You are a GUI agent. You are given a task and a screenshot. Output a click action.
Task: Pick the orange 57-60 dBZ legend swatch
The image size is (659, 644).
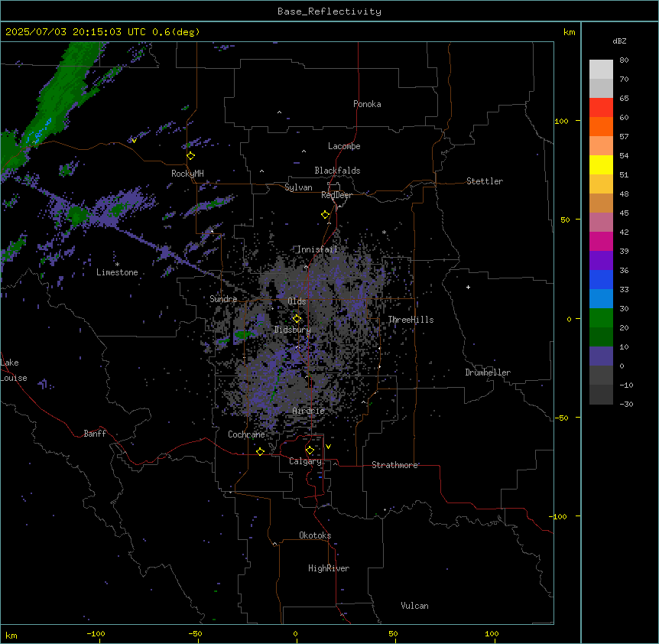601,126
